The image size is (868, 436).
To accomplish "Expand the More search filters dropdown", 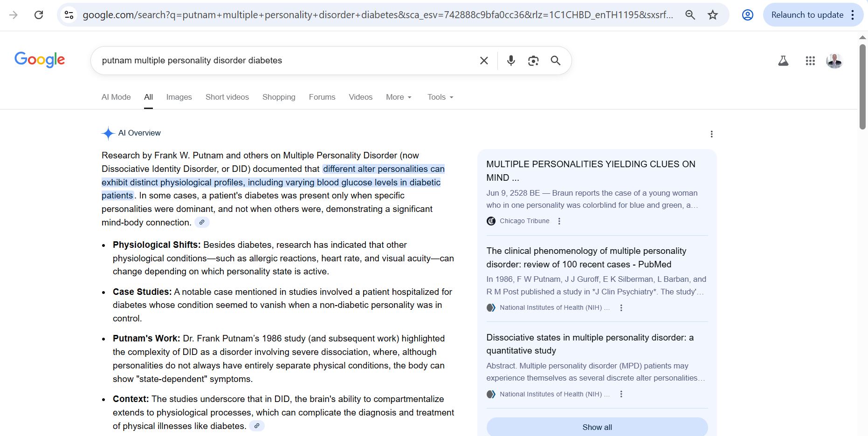I will [x=399, y=97].
